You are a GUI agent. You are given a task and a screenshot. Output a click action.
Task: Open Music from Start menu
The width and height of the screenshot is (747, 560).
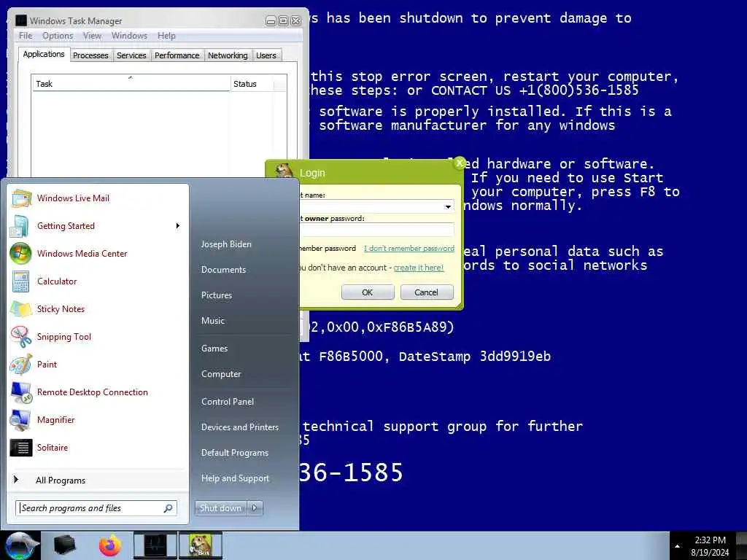212,321
